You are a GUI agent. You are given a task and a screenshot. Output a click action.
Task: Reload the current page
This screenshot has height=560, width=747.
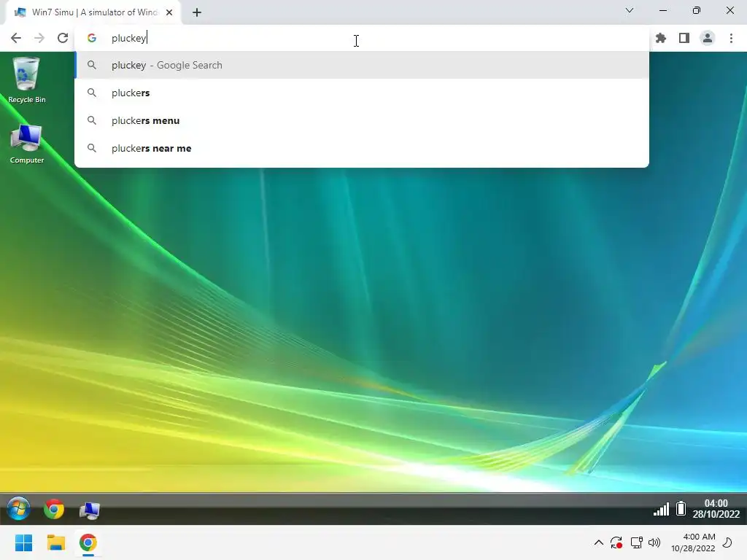[63, 38]
